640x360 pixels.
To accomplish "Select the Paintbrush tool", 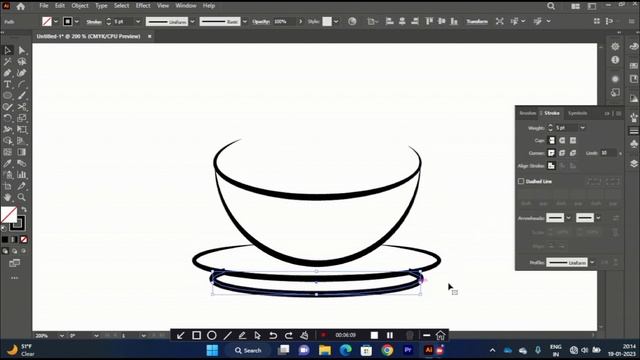I will (x=22, y=96).
